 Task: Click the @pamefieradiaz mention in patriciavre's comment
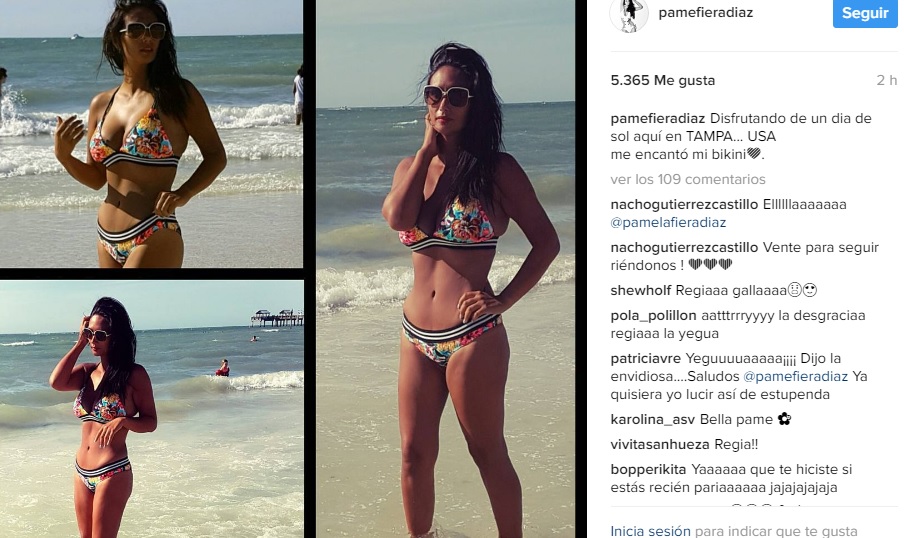[x=796, y=377]
